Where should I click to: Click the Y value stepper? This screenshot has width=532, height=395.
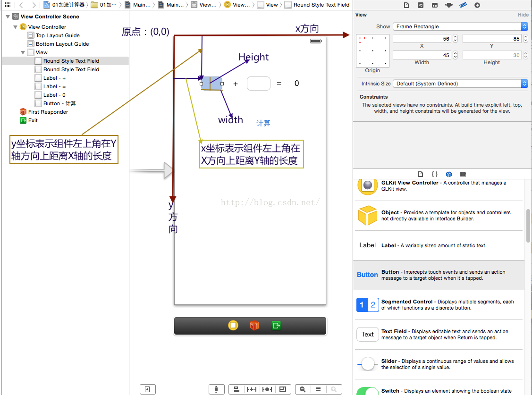[x=525, y=39]
